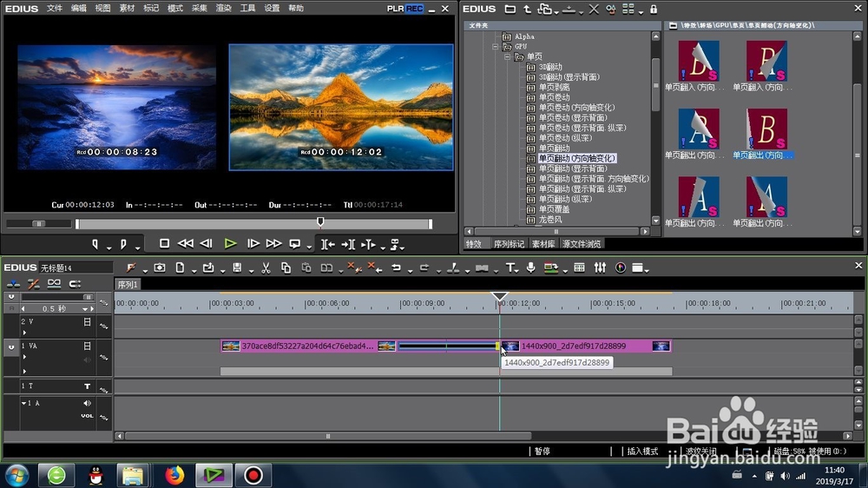The image size is (868, 488).
Task: Collapse the 单页 folder in the effects tree
Action: pyautogui.click(x=507, y=56)
